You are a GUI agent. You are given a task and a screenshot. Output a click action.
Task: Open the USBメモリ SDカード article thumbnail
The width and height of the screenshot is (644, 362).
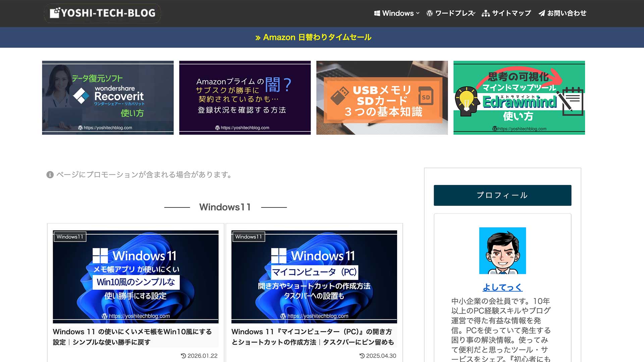click(x=382, y=98)
